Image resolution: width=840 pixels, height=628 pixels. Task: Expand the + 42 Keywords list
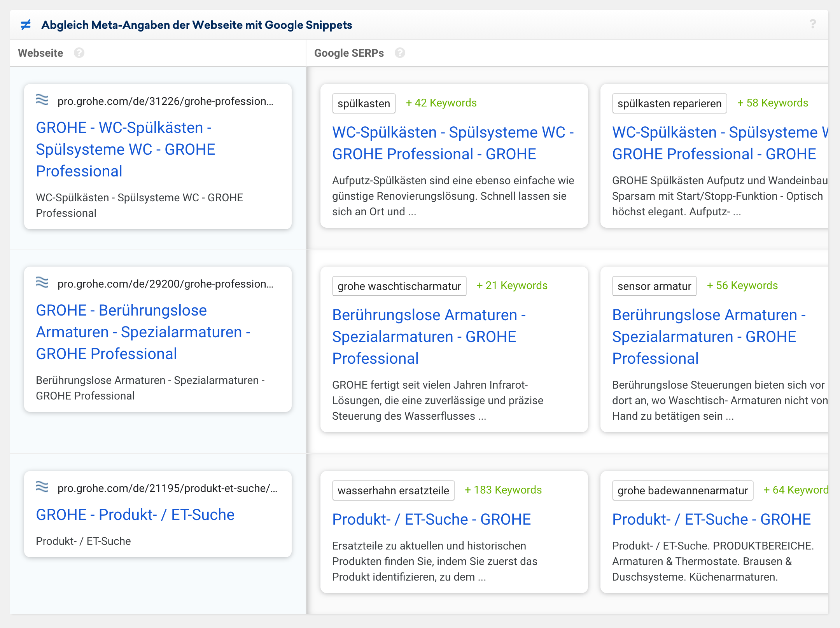(441, 103)
